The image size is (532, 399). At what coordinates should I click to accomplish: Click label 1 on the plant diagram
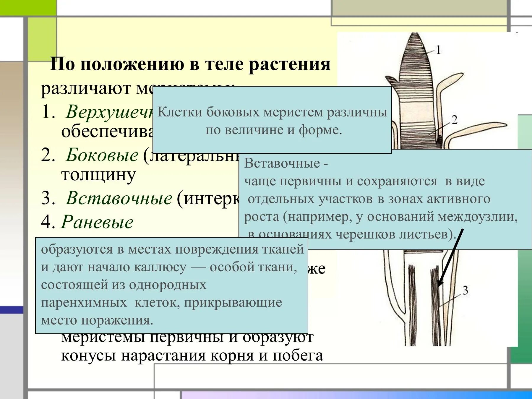[439, 50]
